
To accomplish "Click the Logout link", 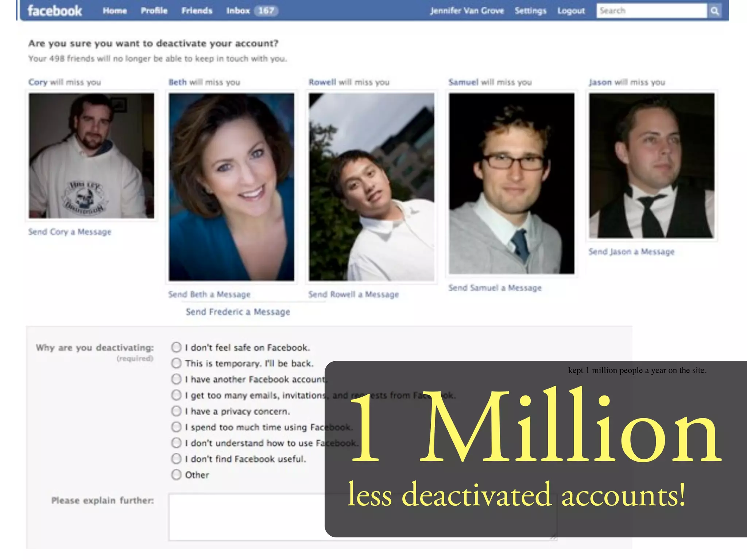I will [x=571, y=11].
